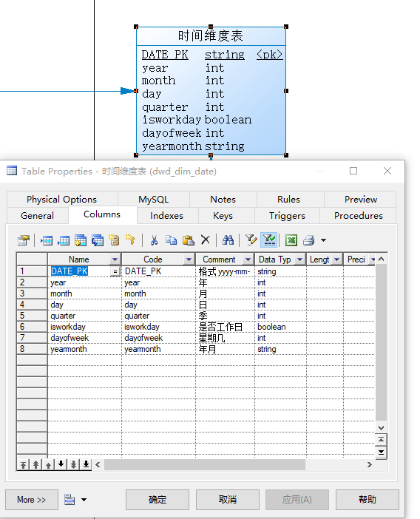Toggle the Enable Filter icon
This screenshot has width=420, height=519.
click(269, 240)
